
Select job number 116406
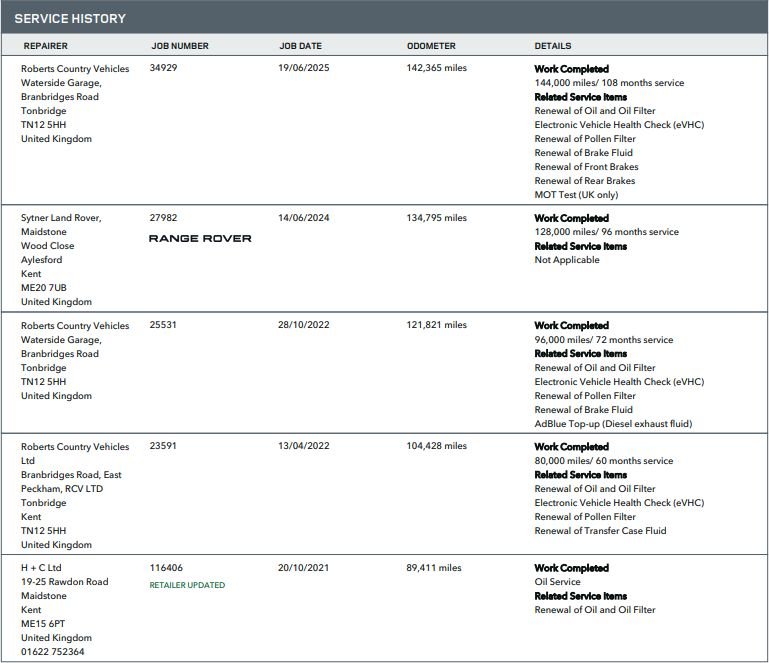(x=166, y=568)
